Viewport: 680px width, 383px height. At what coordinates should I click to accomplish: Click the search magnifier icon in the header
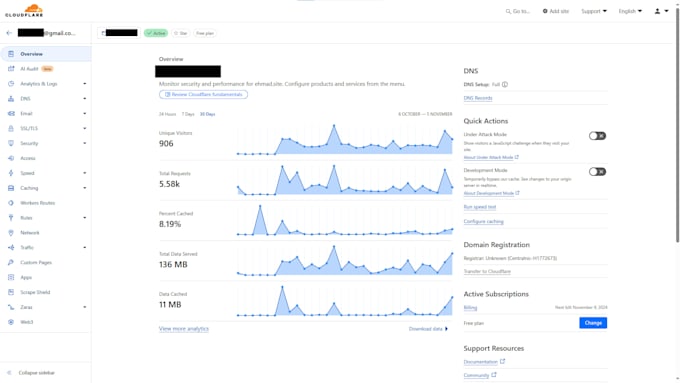508,11
